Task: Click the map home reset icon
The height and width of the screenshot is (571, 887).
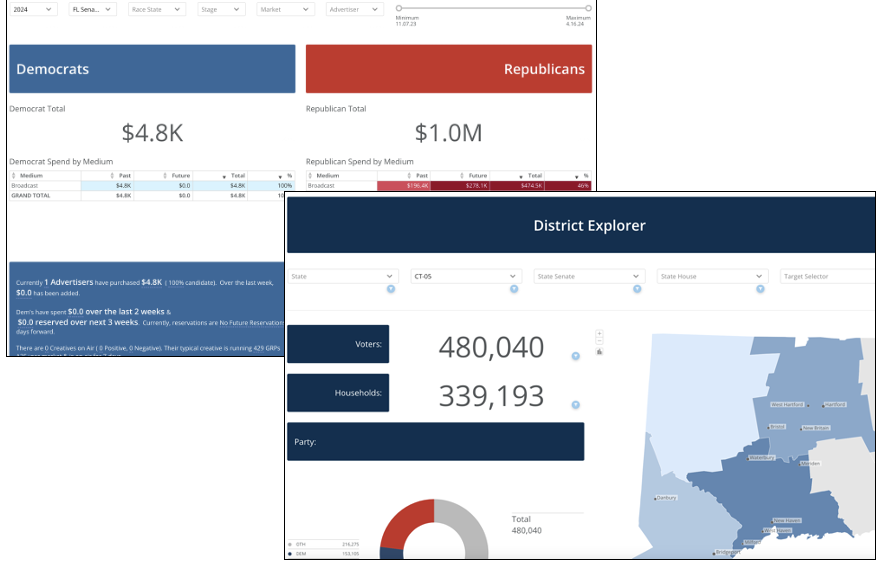Action: (x=599, y=351)
